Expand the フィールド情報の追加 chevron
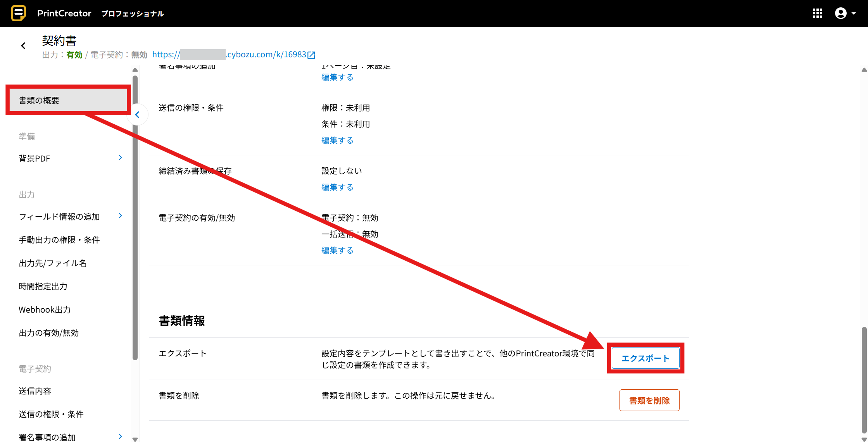This screenshot has width=868, height=442. tap(121, 216)
